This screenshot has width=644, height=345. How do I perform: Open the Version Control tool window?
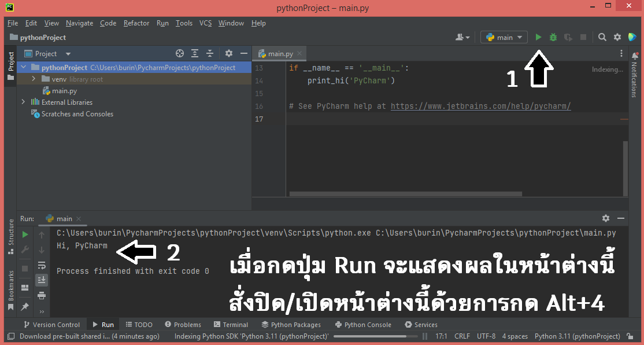tap(52, 324)
